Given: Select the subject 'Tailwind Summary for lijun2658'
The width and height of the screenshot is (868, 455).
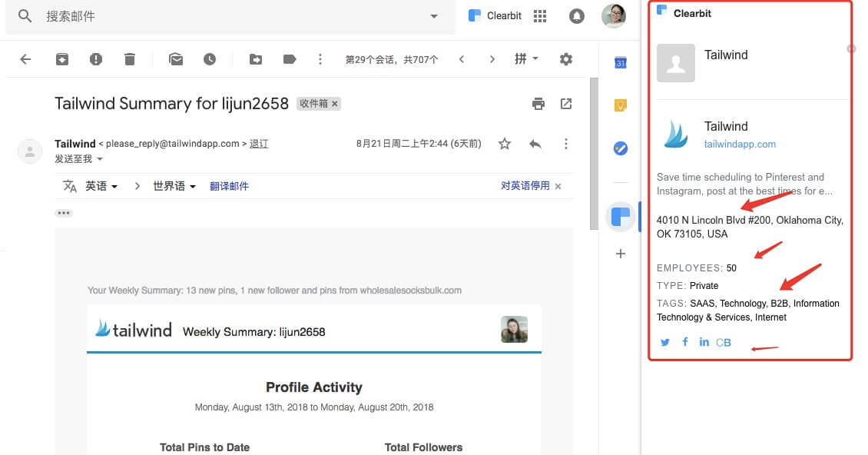Looking at the screenshot, I should (x=171, y=104).
